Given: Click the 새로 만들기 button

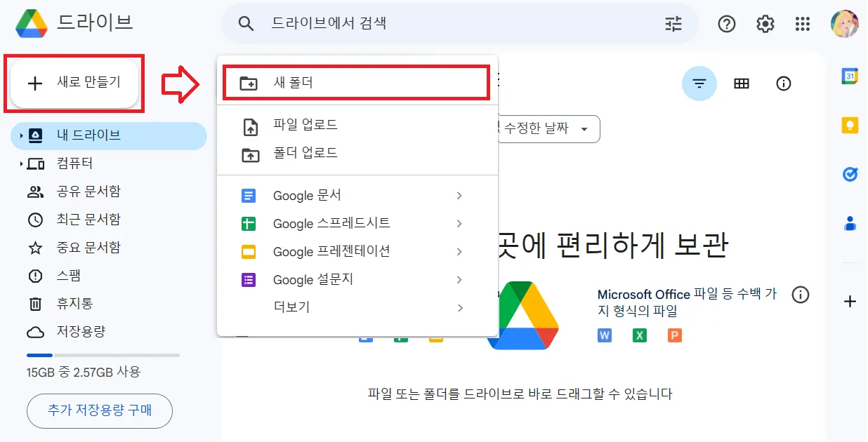Looking at the screenshot, I should click(74, 83).
